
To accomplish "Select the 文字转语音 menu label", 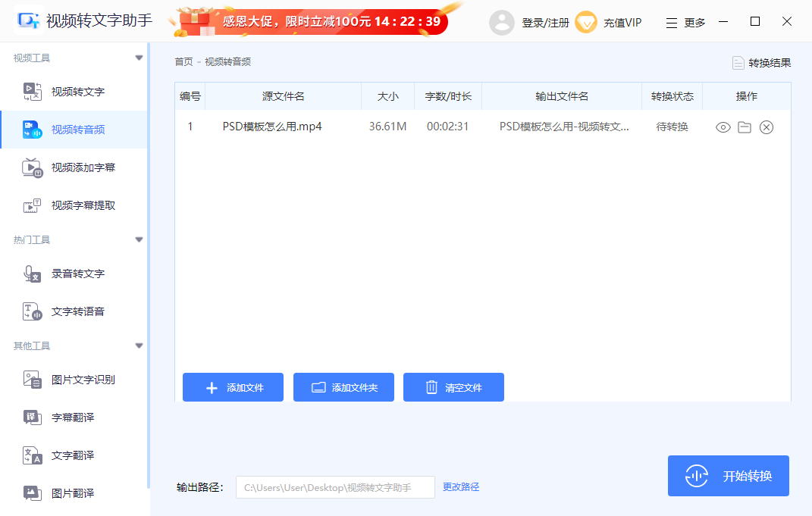I will (x=78, y=311).
